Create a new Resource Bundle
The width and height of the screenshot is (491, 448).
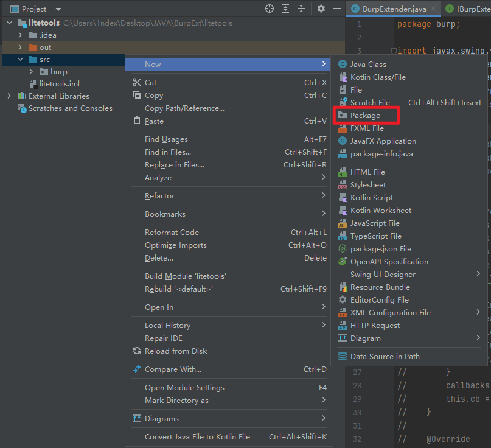pyautogui.click(x=409, y=287)
